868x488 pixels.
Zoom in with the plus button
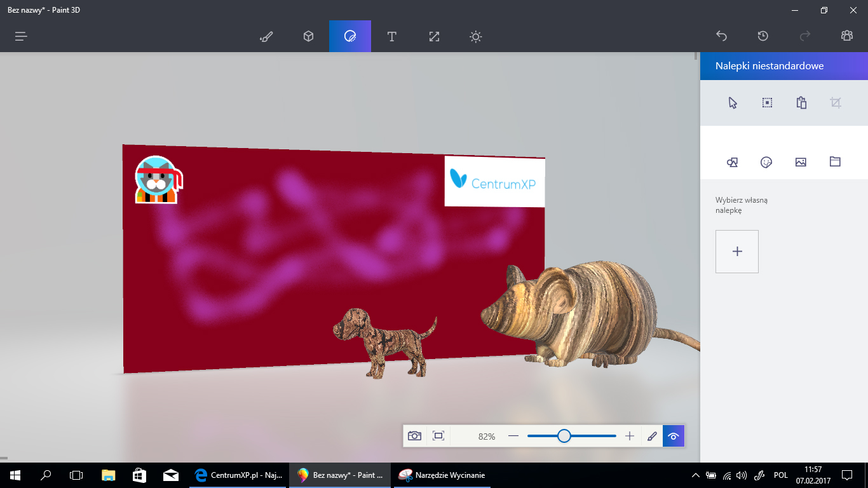(x=630, y=436)
